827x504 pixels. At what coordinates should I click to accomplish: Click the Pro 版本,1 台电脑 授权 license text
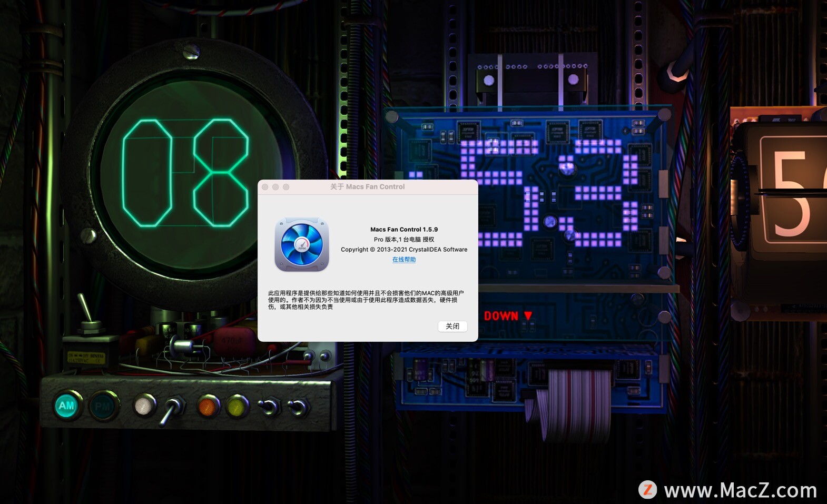click(x=404, y=240)
